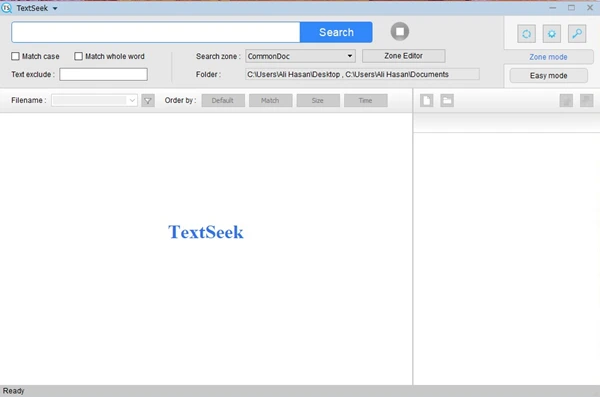The image size is (600, 397).
Task: Click the last greyed icon at preview toolbar right
Action: tap(586, 101)
